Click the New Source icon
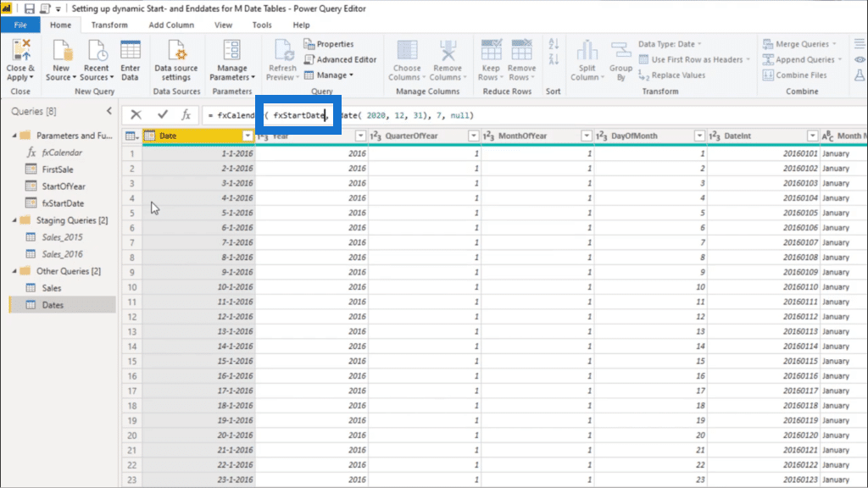 61,50
